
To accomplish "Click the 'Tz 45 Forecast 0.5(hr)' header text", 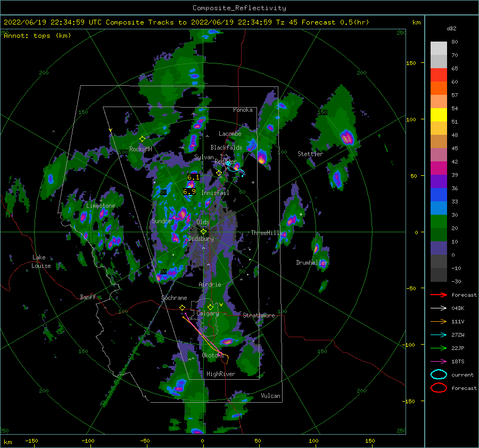I will (323, 22).
